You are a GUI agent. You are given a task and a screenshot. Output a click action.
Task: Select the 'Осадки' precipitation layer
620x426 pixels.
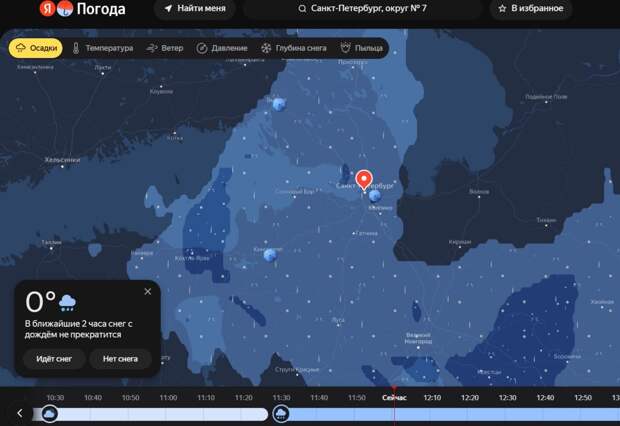click(x=35, y=48)
